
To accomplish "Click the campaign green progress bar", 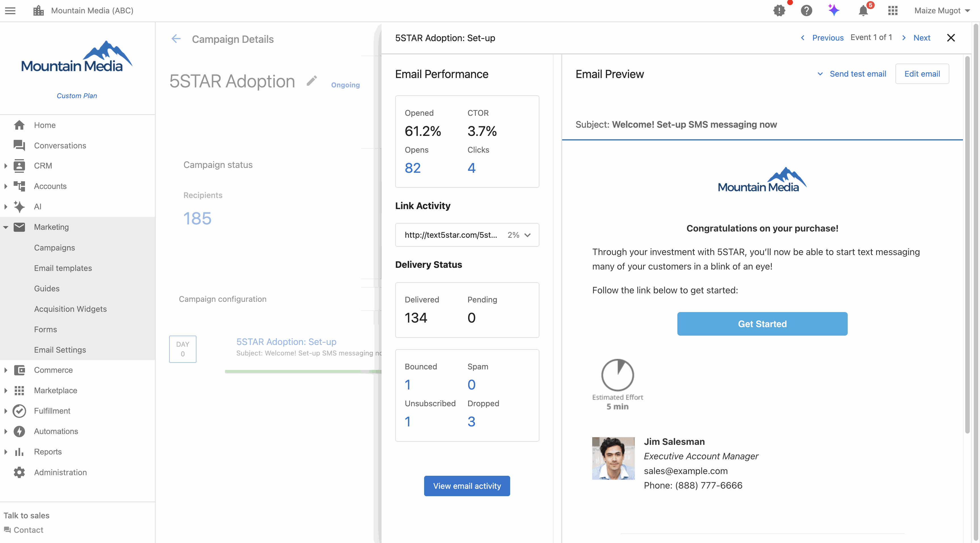I will click(303, 372).
